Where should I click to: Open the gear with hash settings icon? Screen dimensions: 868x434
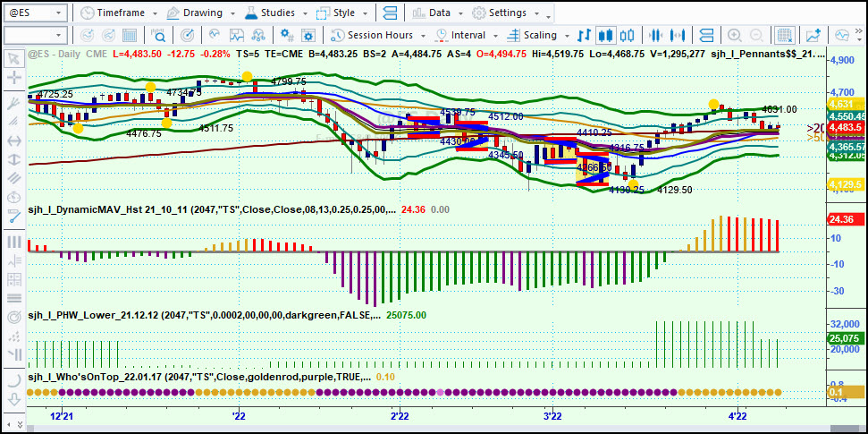(x=287, y=36)
